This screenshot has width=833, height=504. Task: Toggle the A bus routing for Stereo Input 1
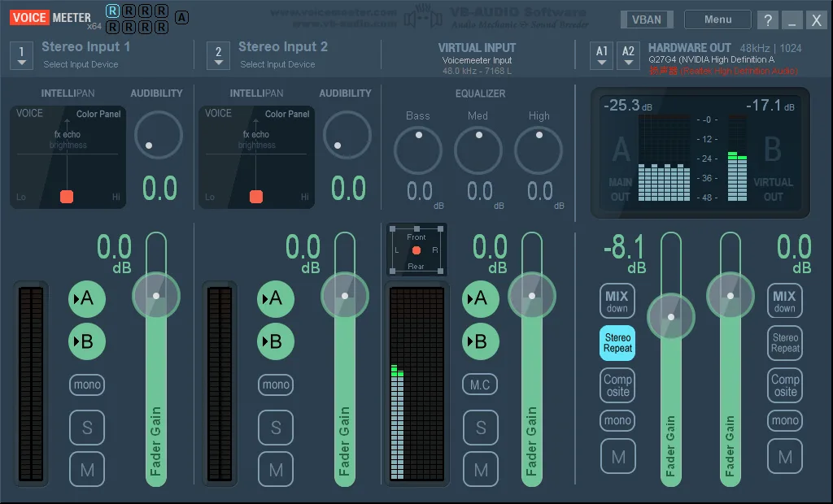coord(87,299)
